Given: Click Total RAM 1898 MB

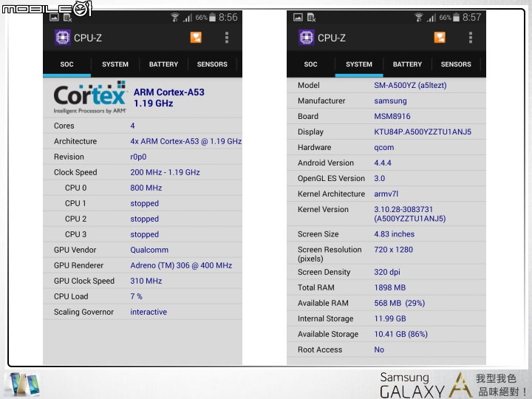Looking at the screenshot, I should tap(390, 287).
